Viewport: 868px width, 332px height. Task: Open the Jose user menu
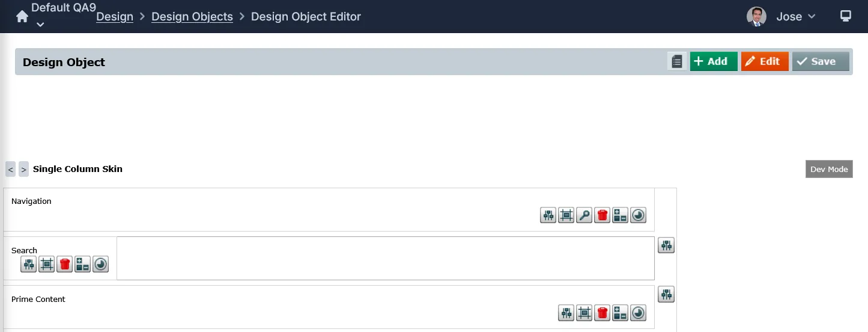click(782, 17)
